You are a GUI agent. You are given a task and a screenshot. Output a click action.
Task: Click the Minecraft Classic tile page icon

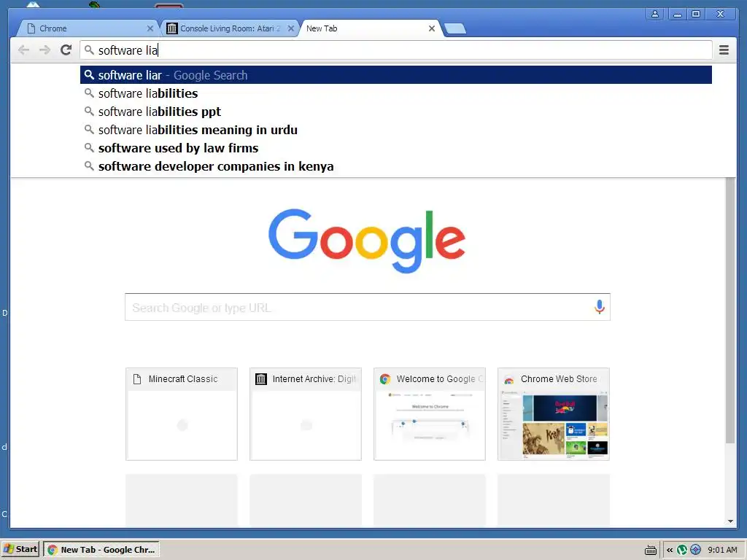point(137,379)
